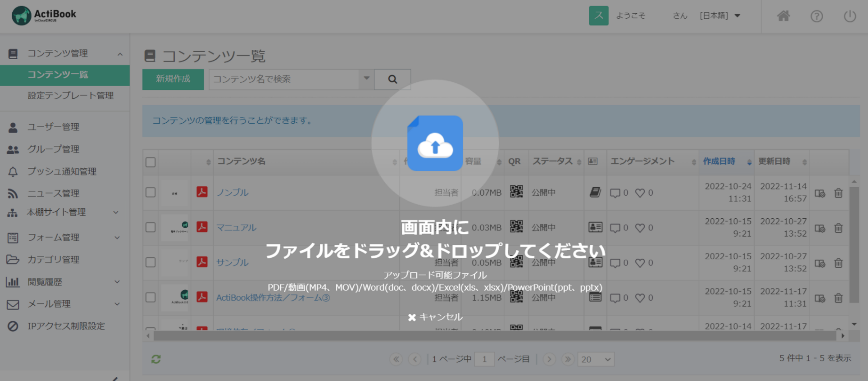Sort by 作成日時 column
The height and width of the screenshot is (381, 868).
(727, 161)
